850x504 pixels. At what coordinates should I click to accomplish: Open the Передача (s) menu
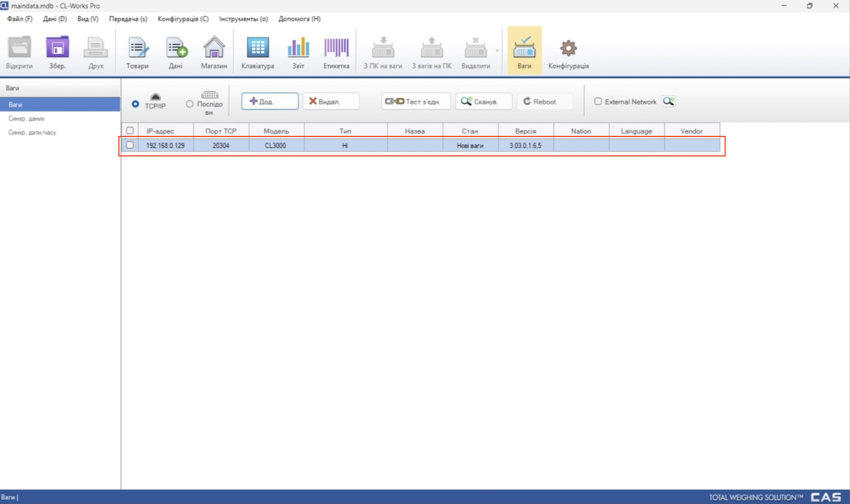tap(128, 19)
